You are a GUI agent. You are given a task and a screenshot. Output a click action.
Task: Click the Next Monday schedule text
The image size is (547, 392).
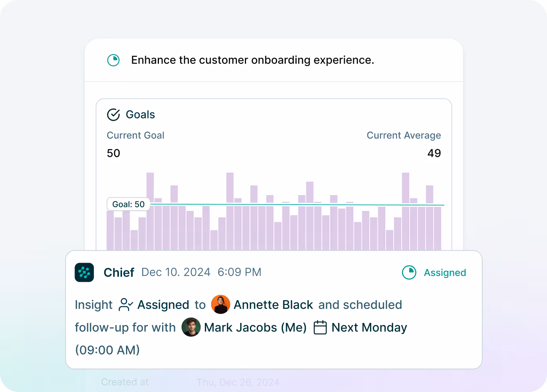[369, 327]
